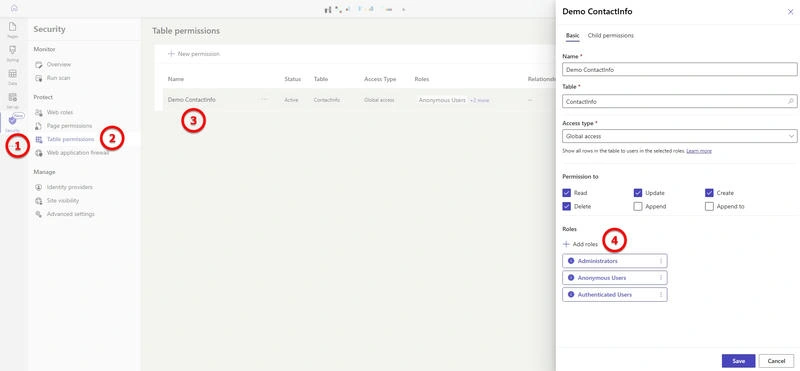Screen dimensions: 800x371
Task: Open Run scan in the Security menu
Action: (59, 78)
